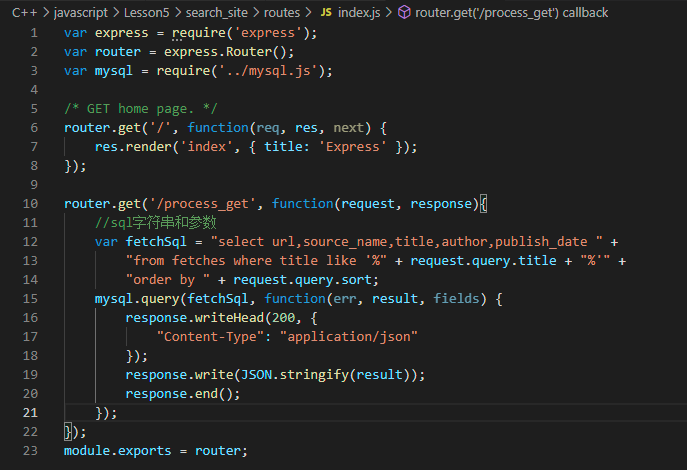Click 'express' string on line 1
The image size is (687, 470).
coord(268,33)
